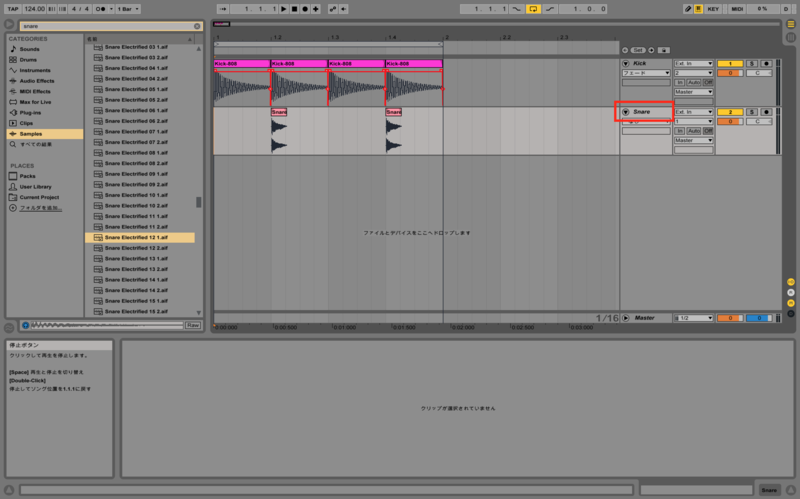Viewport: 800px width, 499px height.
Task: Toggle browser visibility triangle button
Action: [x=9, y=24]
